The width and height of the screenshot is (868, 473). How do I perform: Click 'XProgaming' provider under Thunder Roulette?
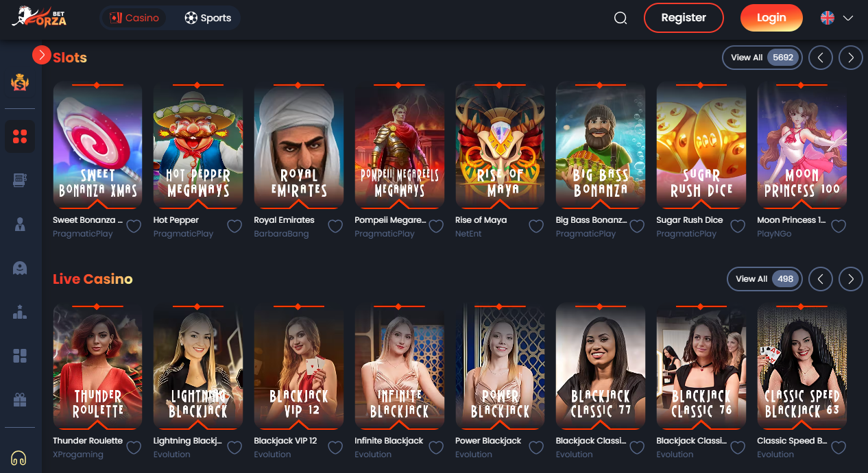pyautogui.click(x=78, y=454)
